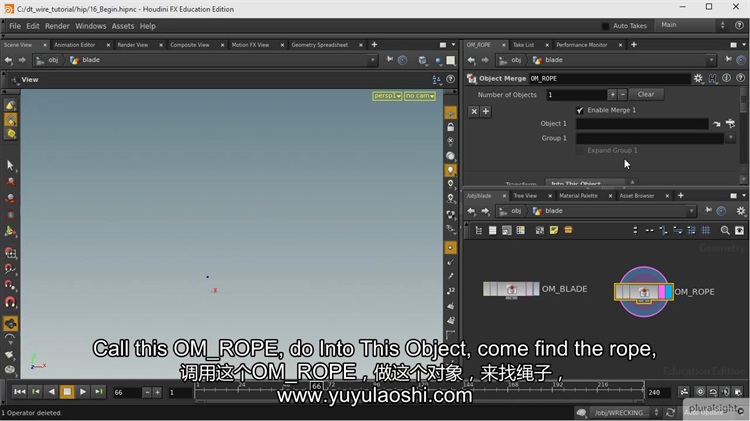This screenshot has width=750, height=421.
Task: Open the gear menu in the parameter pane
Action: 698,78
